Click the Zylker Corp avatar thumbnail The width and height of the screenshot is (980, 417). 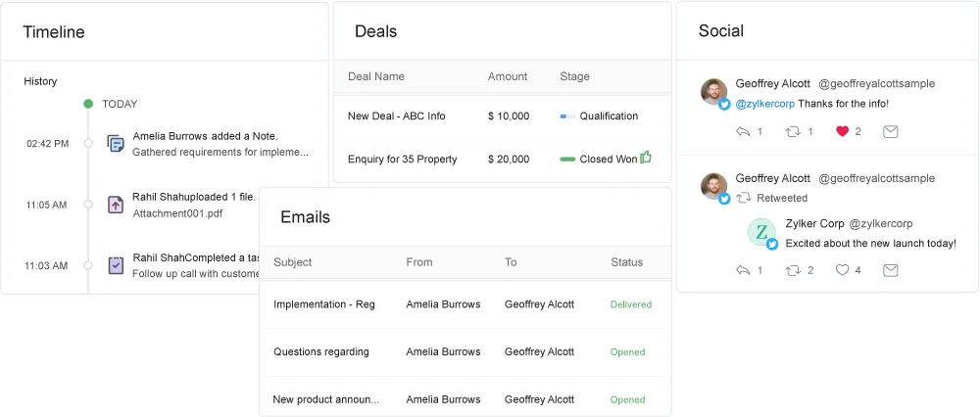pos(761,232)
